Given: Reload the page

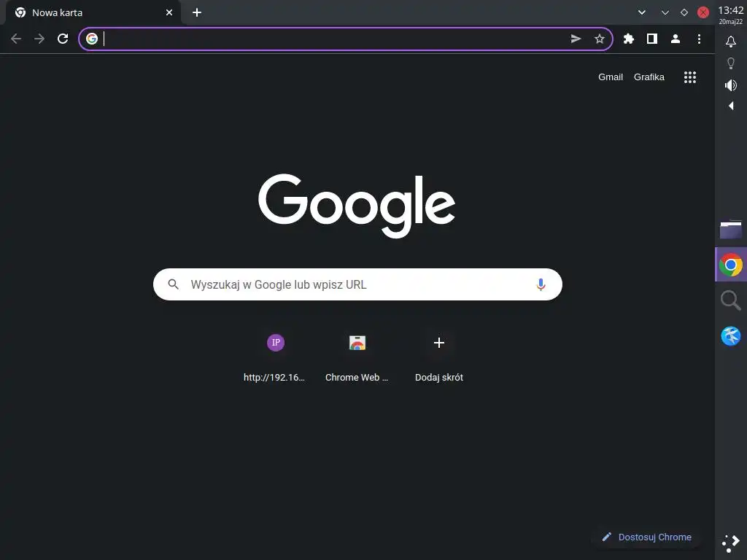Looking at the screenshot, I should (63, 39).
